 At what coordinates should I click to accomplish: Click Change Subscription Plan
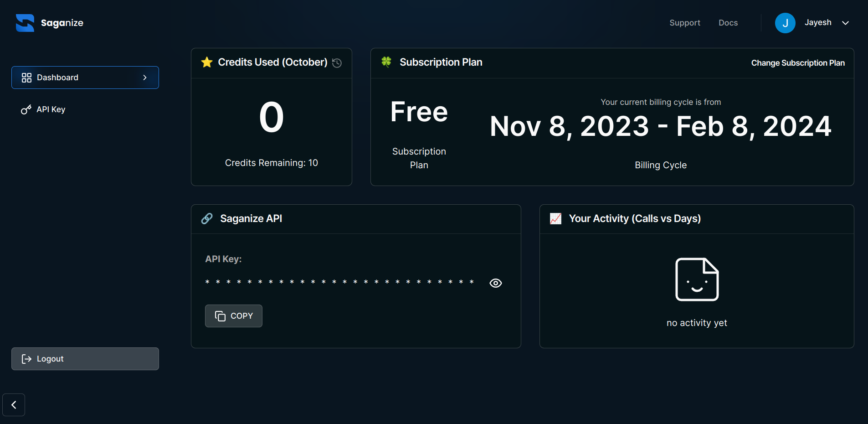click(798, 63)
